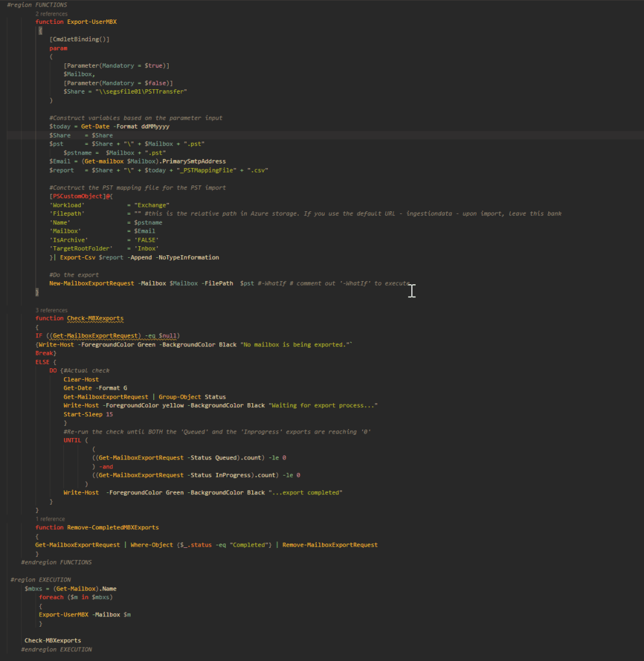
Task: Click the UNTIL keyword in the loop
Action: (x=72, y=440)
